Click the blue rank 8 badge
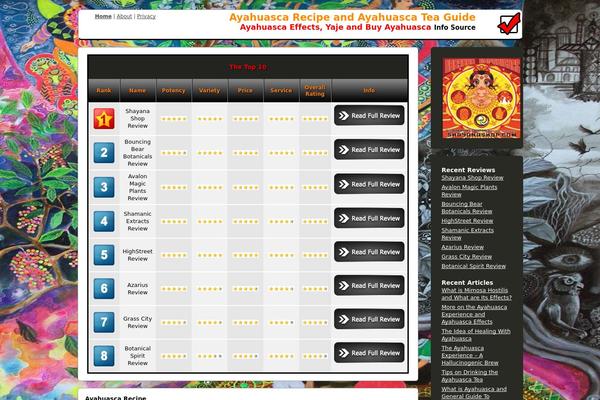The width and height of the screenshot is (600, 400). 104,356
